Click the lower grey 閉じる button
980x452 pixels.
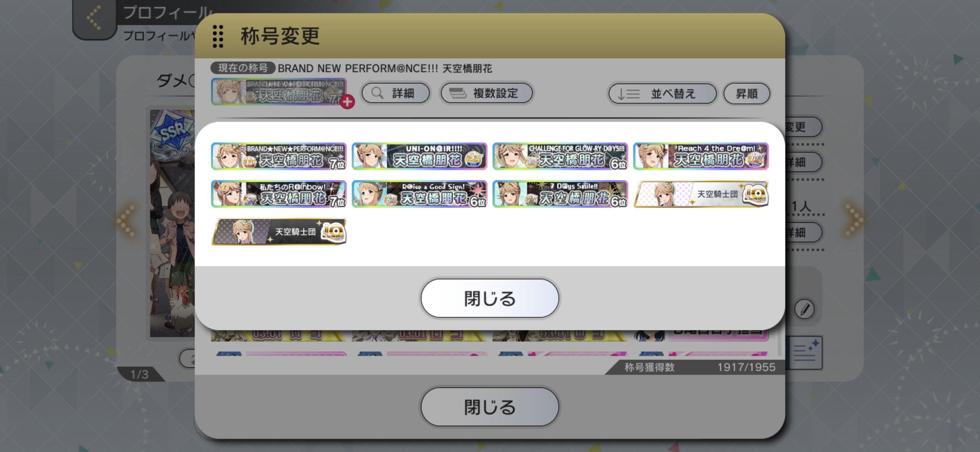[x=490, y=407]
